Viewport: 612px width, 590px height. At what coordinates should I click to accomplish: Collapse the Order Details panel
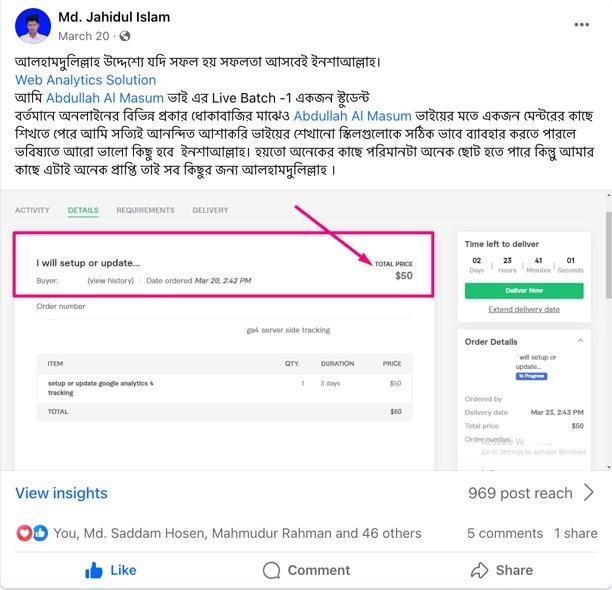580,341
